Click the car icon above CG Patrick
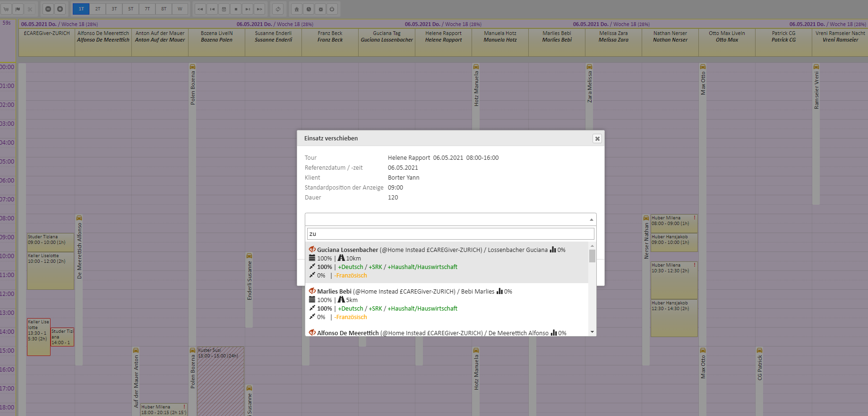The height and width of the screenshot is (416, 868). (759, 350)
